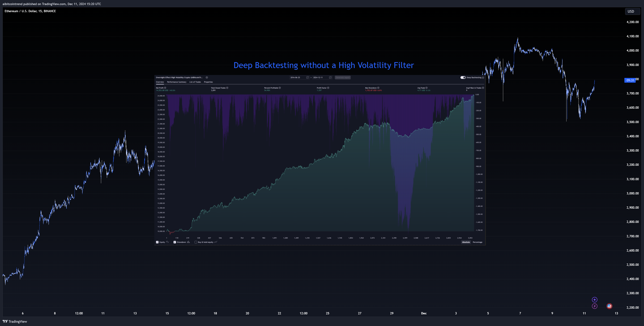Click the Percent Profitable value 54.90%
644x326 pixels.
coord(267,90)
